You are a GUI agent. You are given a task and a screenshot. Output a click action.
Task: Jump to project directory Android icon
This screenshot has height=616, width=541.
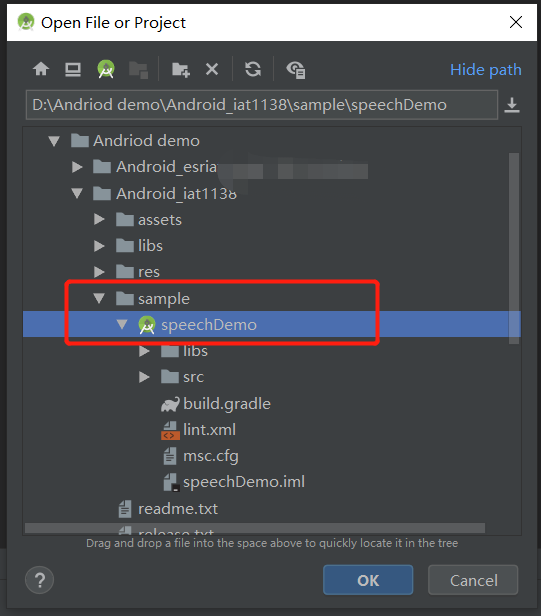point(106,69)
